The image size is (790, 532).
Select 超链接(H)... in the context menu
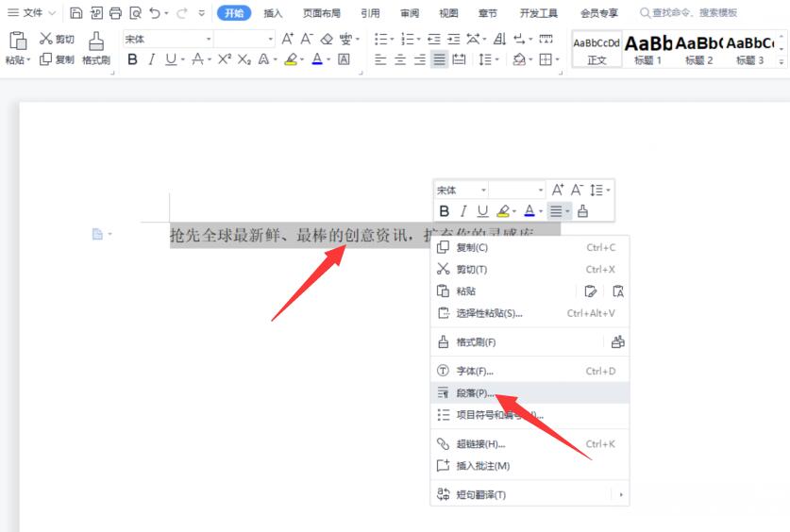pos(480,444)
